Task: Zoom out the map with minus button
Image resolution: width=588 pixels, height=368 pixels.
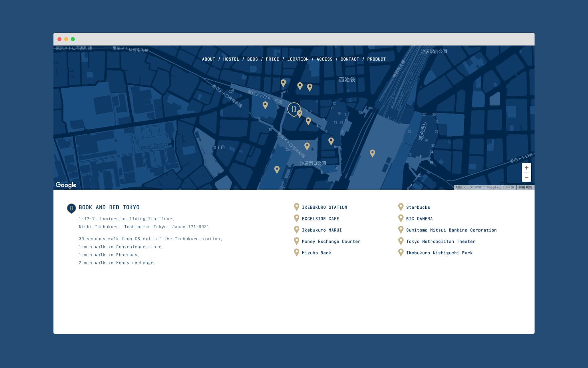Action: (527, 177)
